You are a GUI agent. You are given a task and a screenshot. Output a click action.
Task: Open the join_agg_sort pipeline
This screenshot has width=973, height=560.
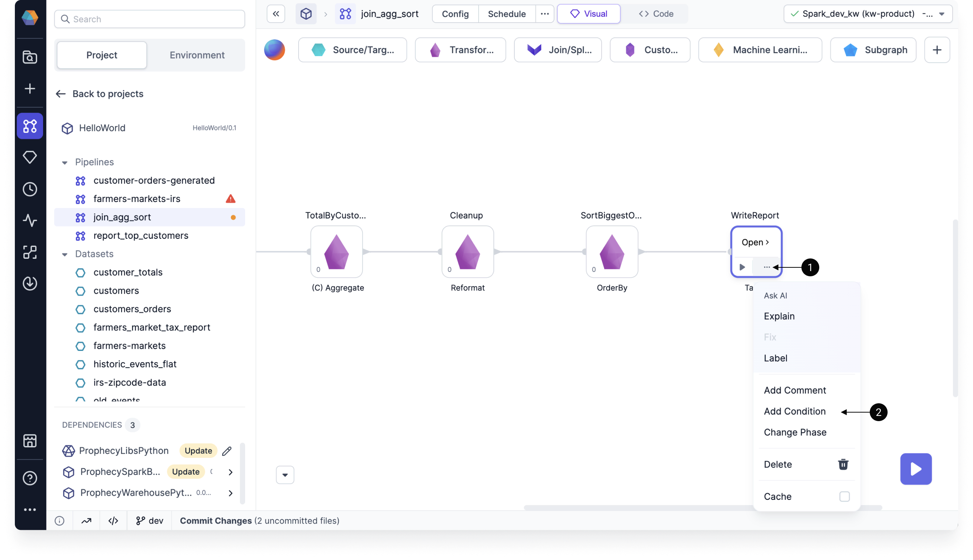click(x=122, y=217)
